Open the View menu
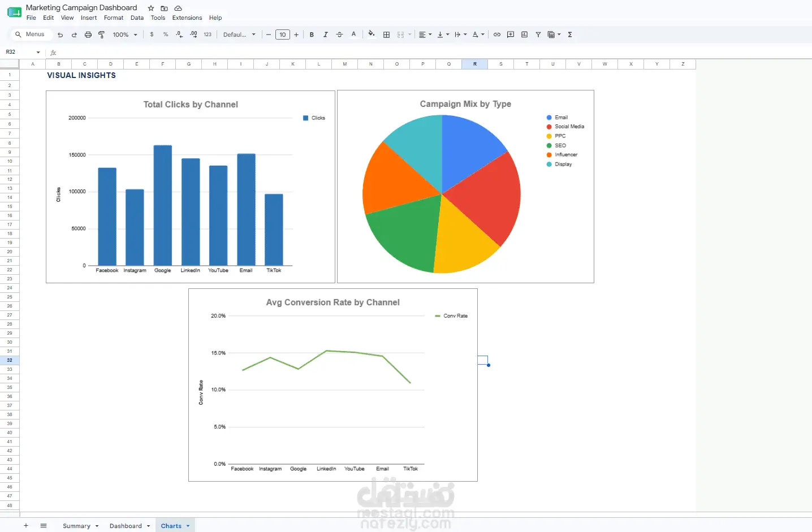The width and height of the screenshot is (812, 532). 67,18
